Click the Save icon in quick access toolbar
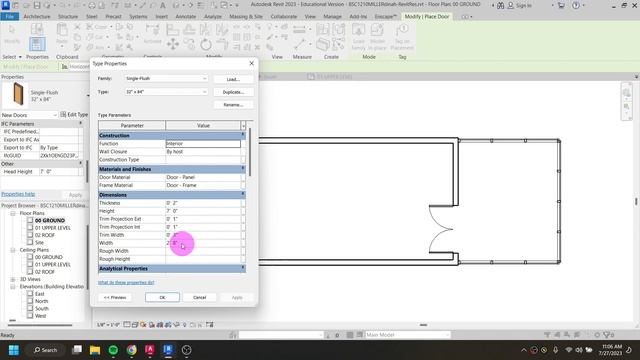 [x=37, y=5]
